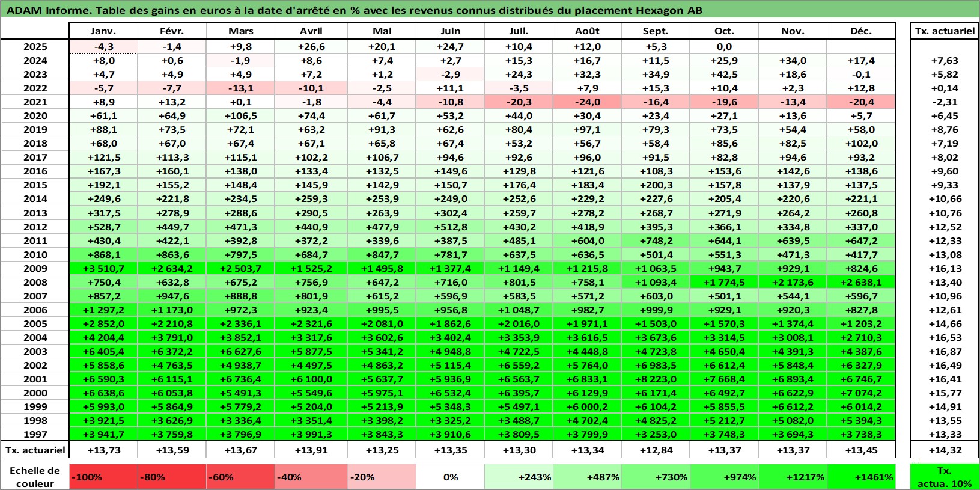
Task: Select the -24,0 cell in August 2021
Action: 587,102
